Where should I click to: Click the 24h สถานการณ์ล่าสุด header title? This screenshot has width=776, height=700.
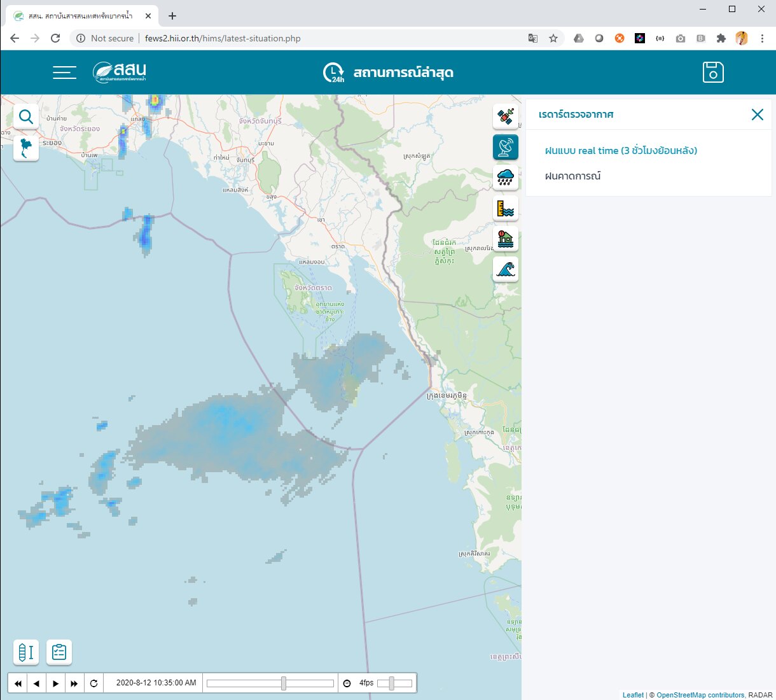point(389,73)
